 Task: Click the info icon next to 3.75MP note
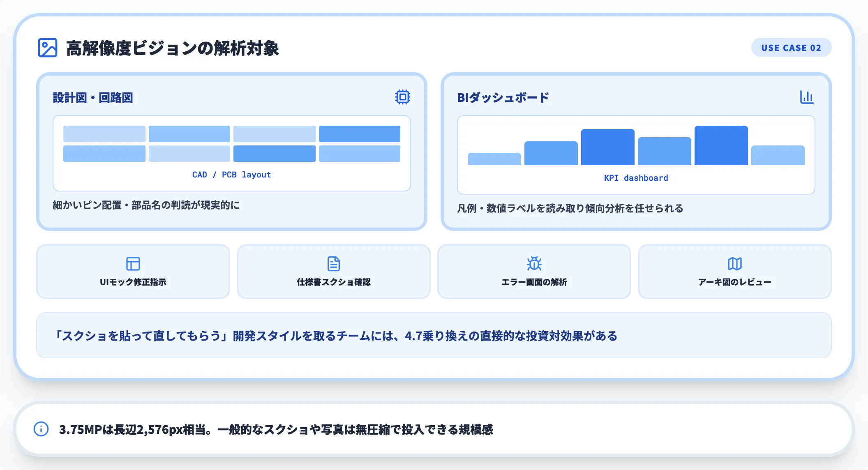click(x=41, y=430)
